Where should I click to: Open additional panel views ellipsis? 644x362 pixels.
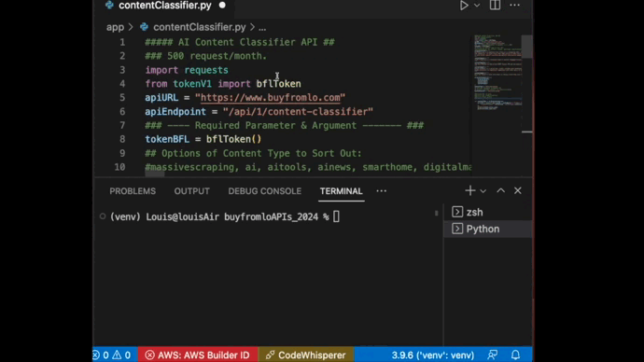pos(382,191)
